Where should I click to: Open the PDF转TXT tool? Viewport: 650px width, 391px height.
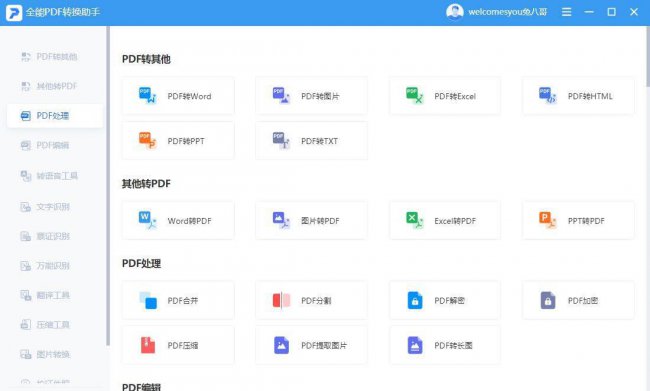click(x=311, y=141)
